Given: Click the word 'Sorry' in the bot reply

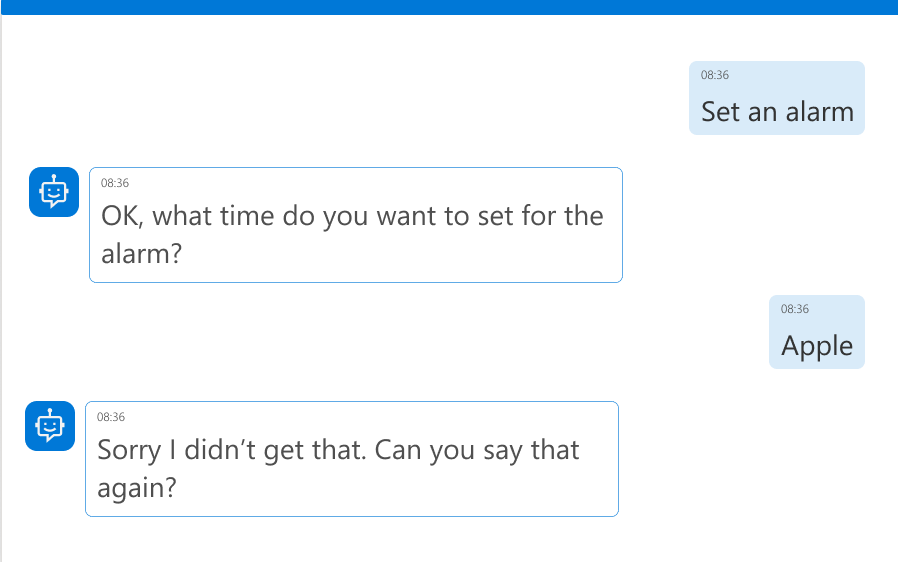Looking at the screenshot, I should click(129, 450).
